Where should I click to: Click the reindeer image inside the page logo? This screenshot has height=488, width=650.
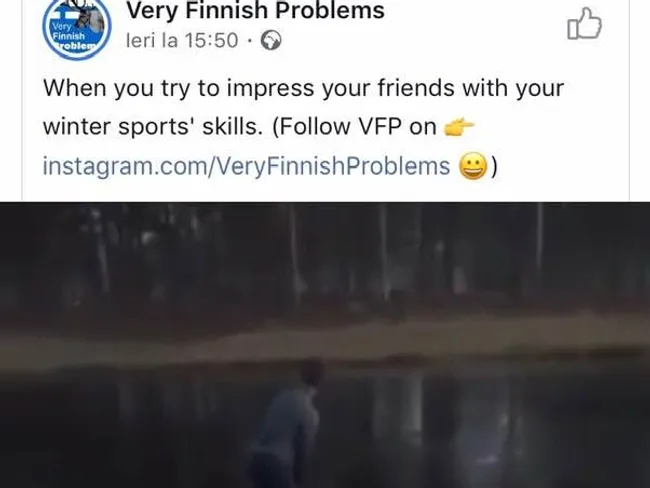[x=91, y=17]
